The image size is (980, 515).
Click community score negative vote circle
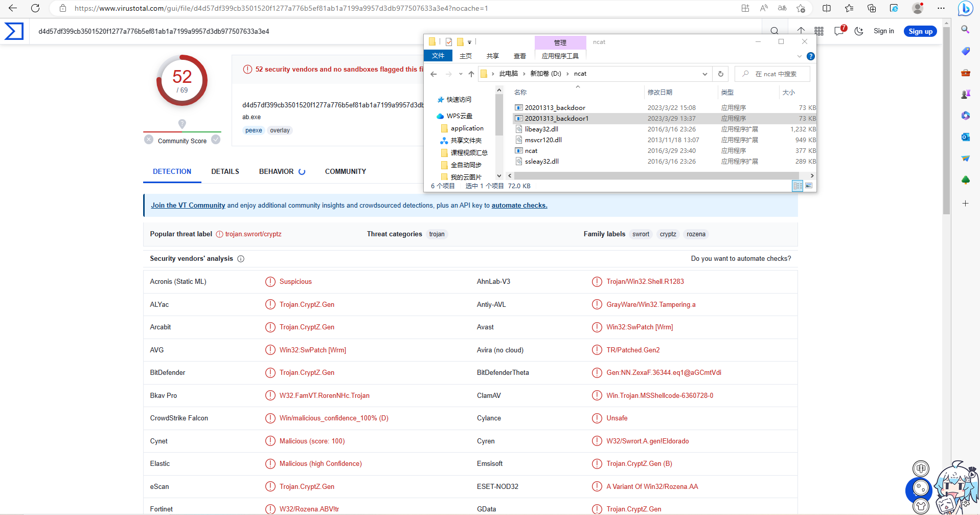(149, 140)
